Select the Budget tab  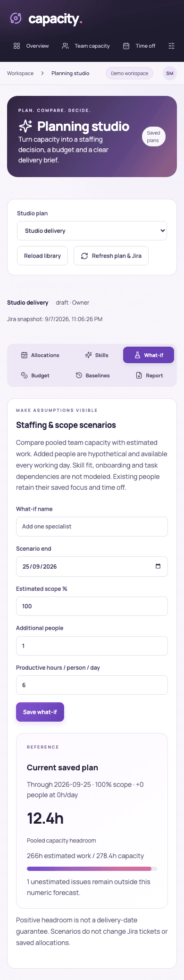[35, 375]
